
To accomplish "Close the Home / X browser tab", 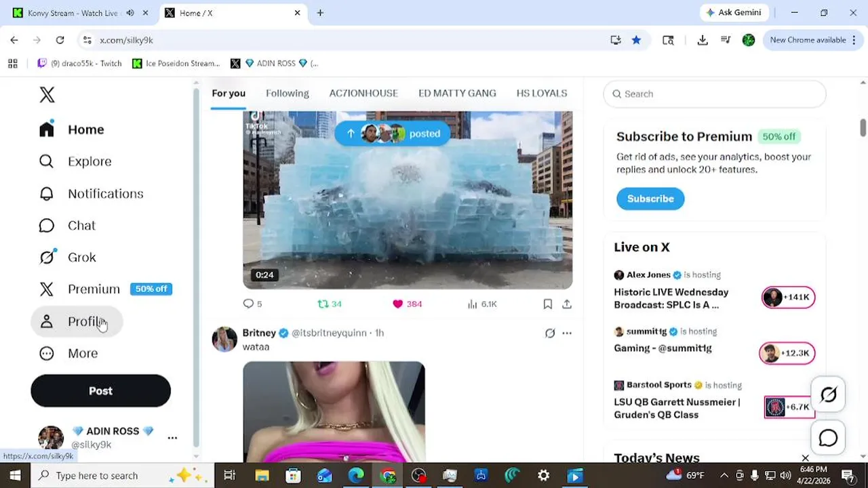I will click(x=297, y=13).
